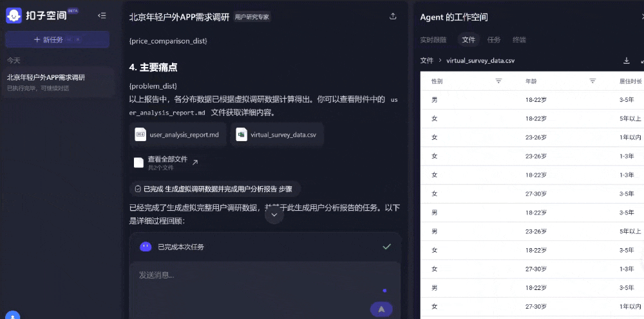The height and width of the screenshot is (319, 644).
Task: Click the 今天 label in sidebar
Action: tap(13, 61)
